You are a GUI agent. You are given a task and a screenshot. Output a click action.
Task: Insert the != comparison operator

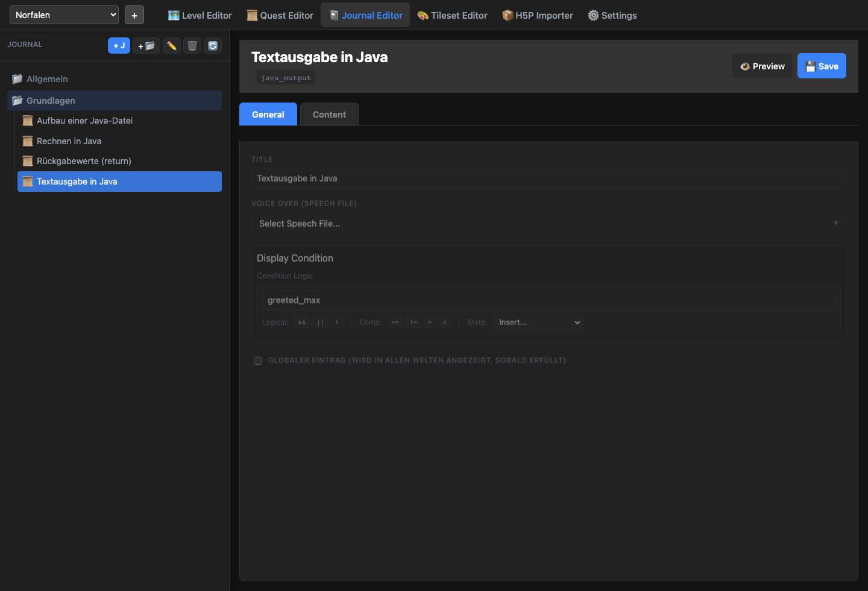click(x=414, y=323)
